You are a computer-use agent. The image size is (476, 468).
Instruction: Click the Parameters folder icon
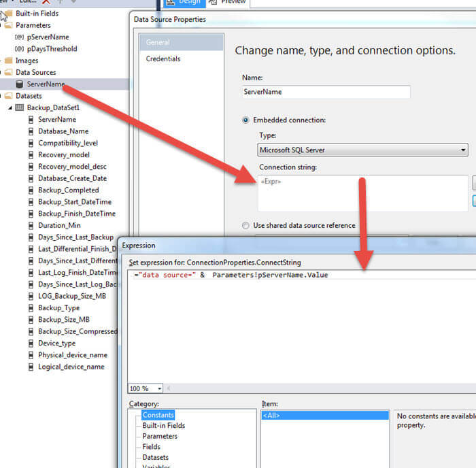[x=9, y=25]
